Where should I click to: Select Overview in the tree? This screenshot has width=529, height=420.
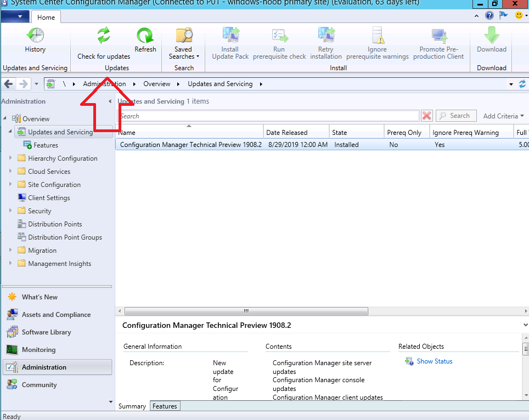click(x=36, y=118)
